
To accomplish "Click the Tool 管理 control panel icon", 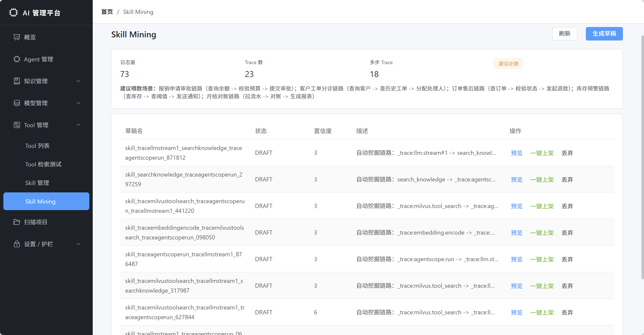I will pos(17,125).
